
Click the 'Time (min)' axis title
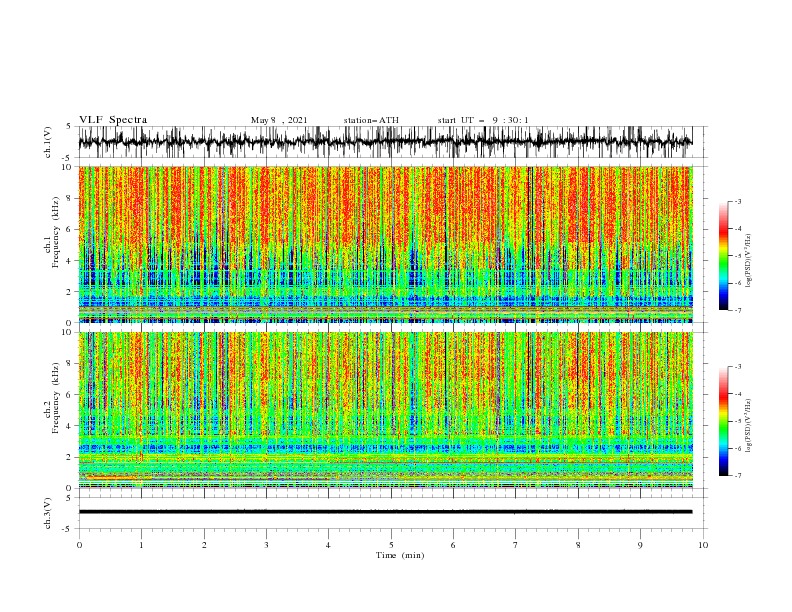pyautogui.click(x=400, y=555)
